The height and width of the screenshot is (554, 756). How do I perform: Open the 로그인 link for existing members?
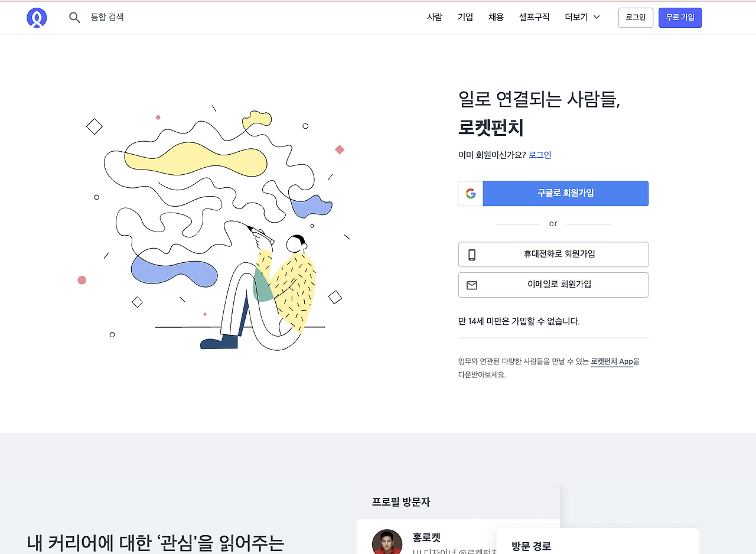pyautogui.click(x=539, y=154)
